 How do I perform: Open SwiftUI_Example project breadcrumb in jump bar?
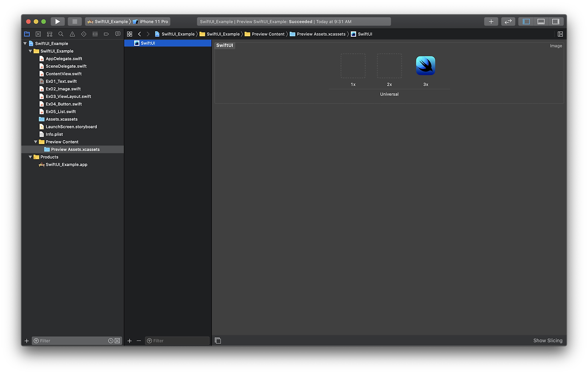click(x=175, y=34)
